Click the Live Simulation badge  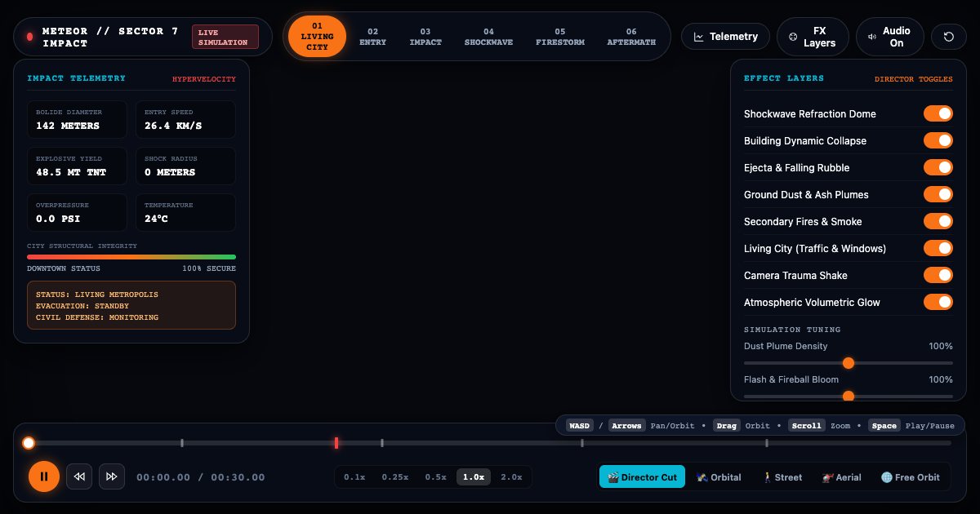225,37
